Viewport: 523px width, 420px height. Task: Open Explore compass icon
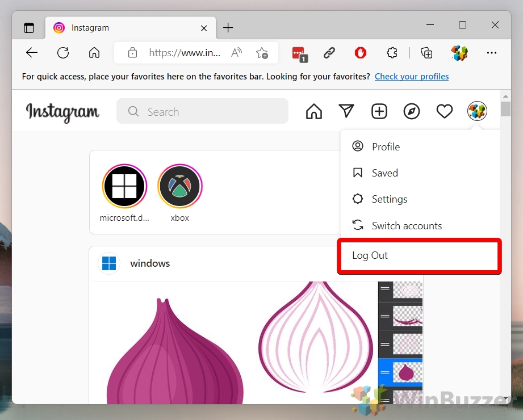(412, 111)
